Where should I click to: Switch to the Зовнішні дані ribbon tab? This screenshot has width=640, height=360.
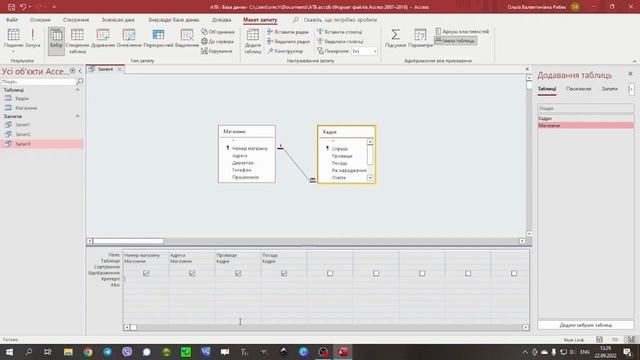coord(118,20)
